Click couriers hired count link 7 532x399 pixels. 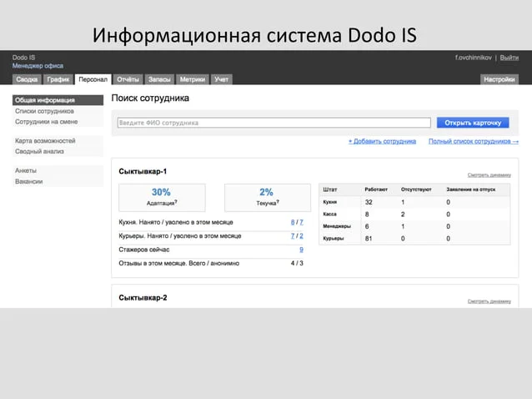pos(293,235)
